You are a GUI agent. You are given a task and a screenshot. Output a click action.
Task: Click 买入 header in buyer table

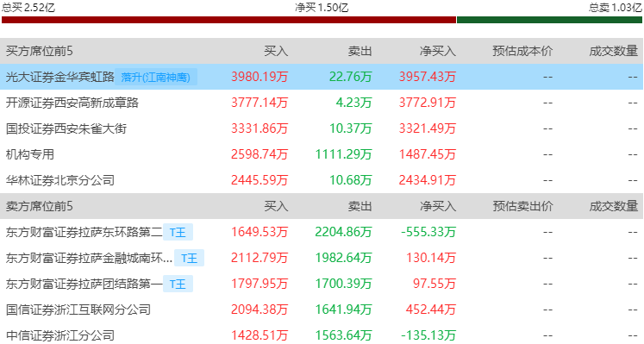click(276, 52)
